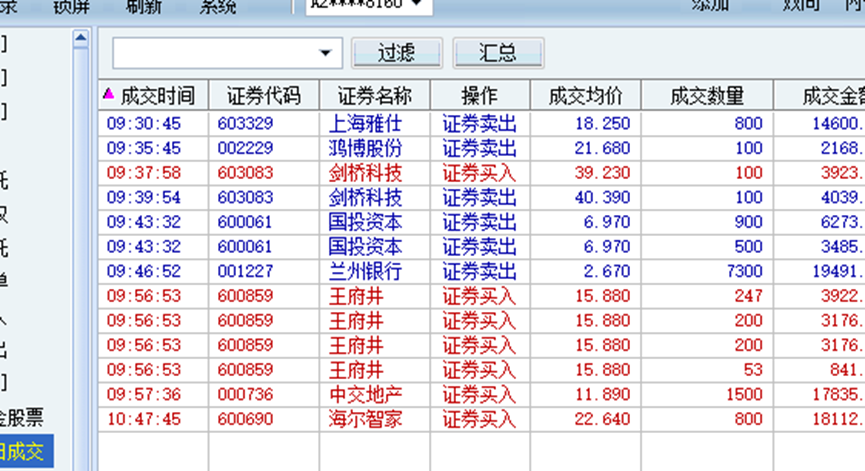The height and width of the screenshot is (471, 865).
Task: Click the left panel scrollbar up arrow
Action: [81, 39]
